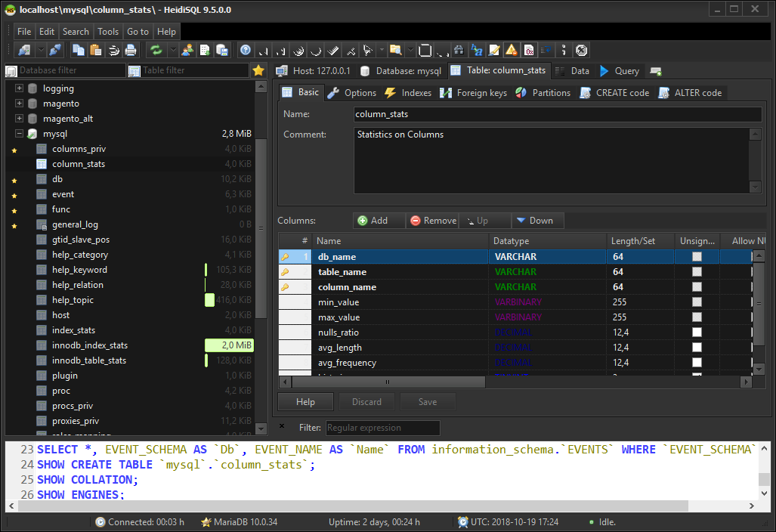Click the round X exit icon in toolbar

[582, 50]
